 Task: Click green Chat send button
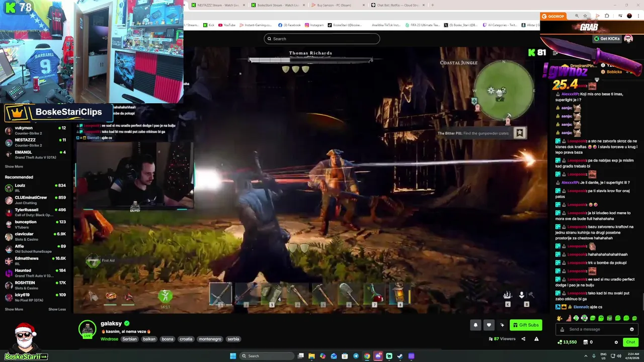630,342
